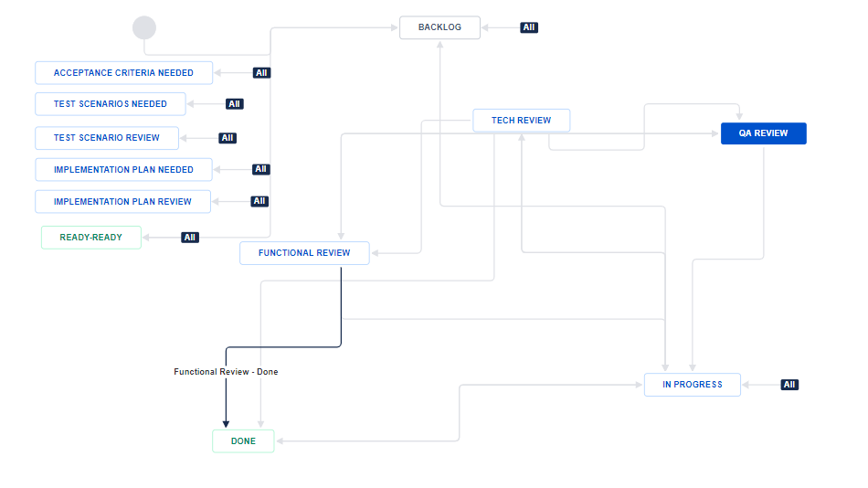Click All badge next to TEST SCENARIO REVIEW
Image resolution: width=868 pixels, height=488 pixels.
coord(228,138)
